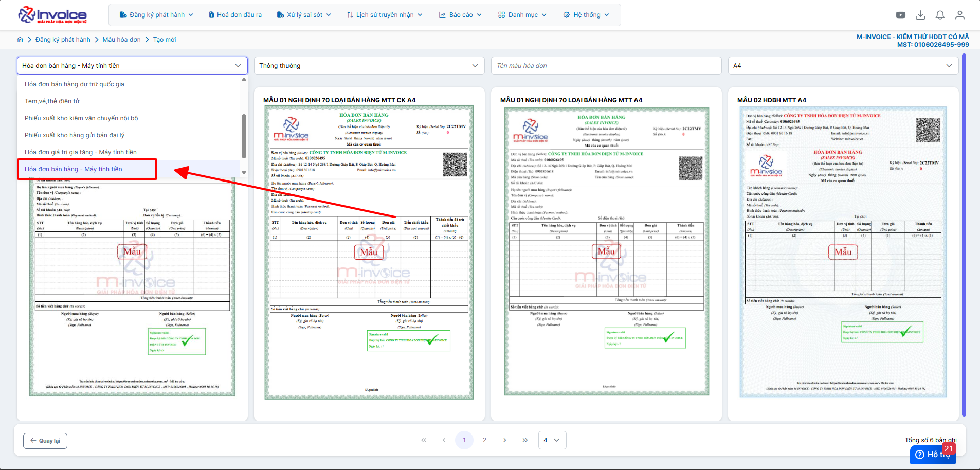Open the Hoá đơn đầu ra menu

tap(235, 15)
